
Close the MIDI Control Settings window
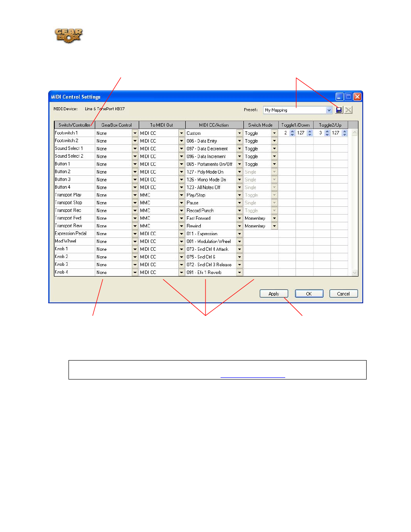point(357,97)
